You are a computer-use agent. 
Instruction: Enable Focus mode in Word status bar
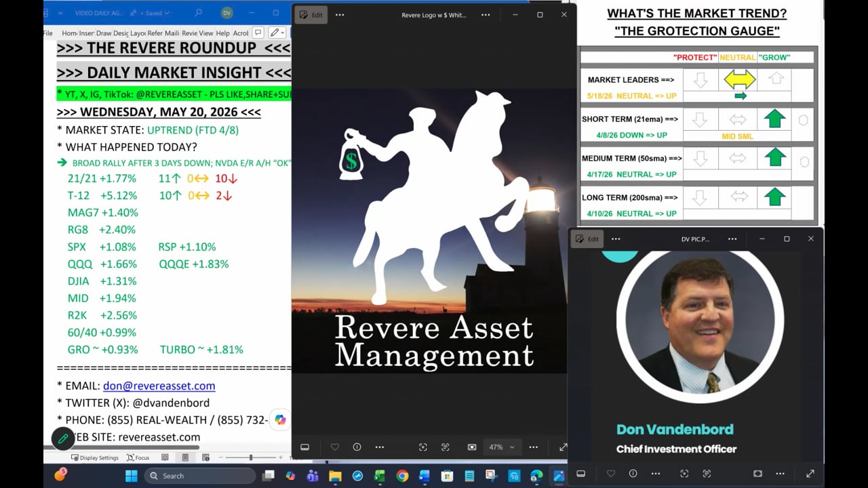(x=138, y=457)
